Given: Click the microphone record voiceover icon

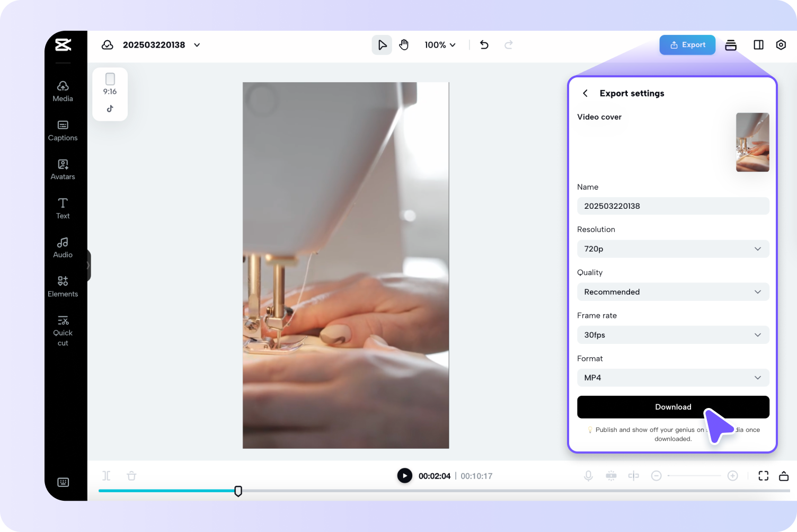Looking at the screenshot, I should pos(588,476).
